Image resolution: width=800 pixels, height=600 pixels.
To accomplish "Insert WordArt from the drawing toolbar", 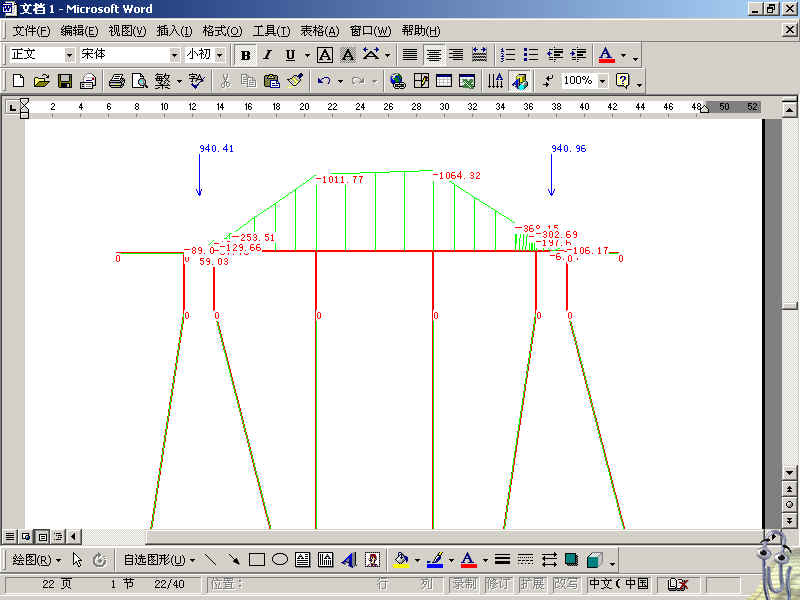I will click(349, 560).
